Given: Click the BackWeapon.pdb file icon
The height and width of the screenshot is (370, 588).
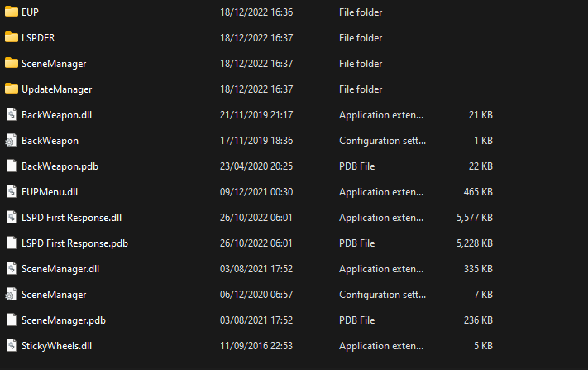Looking at the screenshot, I should tap(11, 166).
